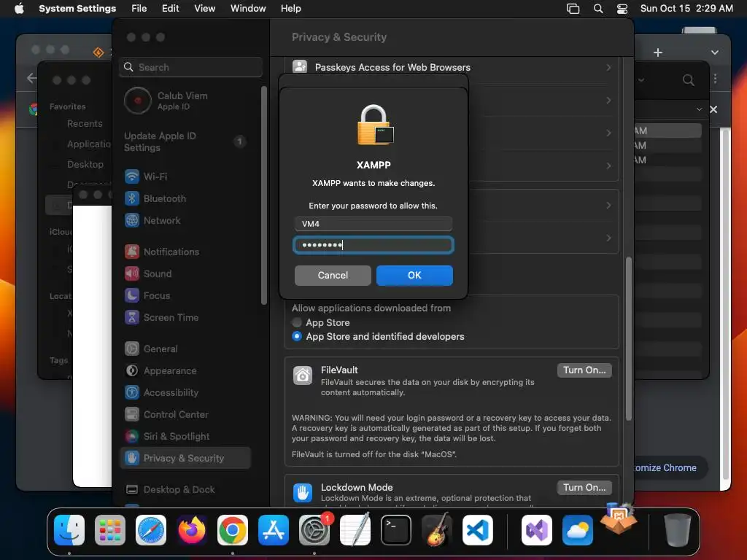Open Launchpad from the Dock
This screenshot has width=747, height=560.
coord(110,530)
